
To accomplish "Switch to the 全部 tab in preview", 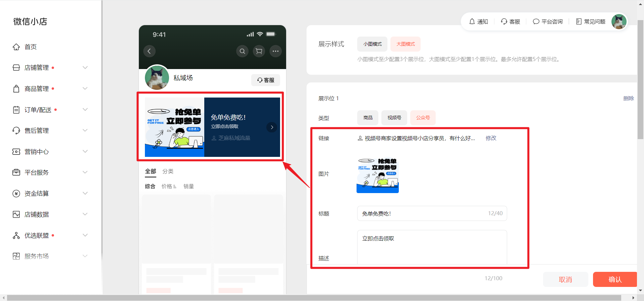I will tap(151, 171).
